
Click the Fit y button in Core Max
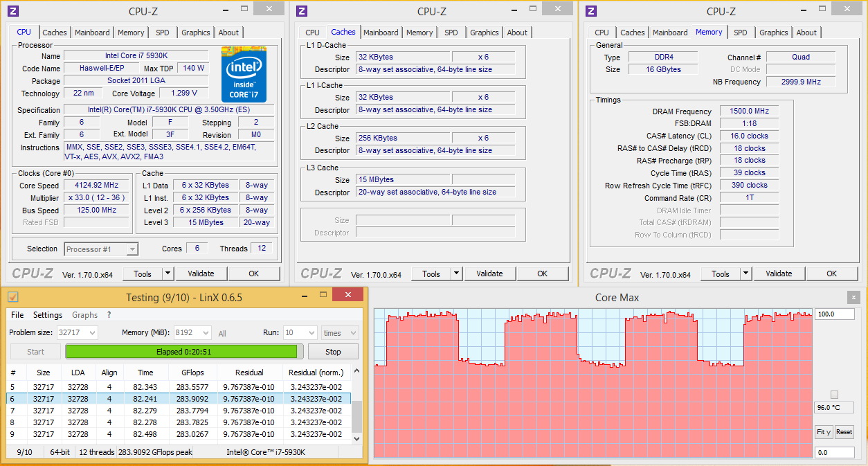point(823,432)
